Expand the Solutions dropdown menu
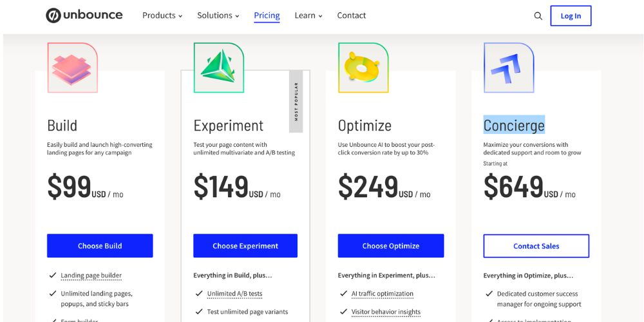 click(218, 15)
